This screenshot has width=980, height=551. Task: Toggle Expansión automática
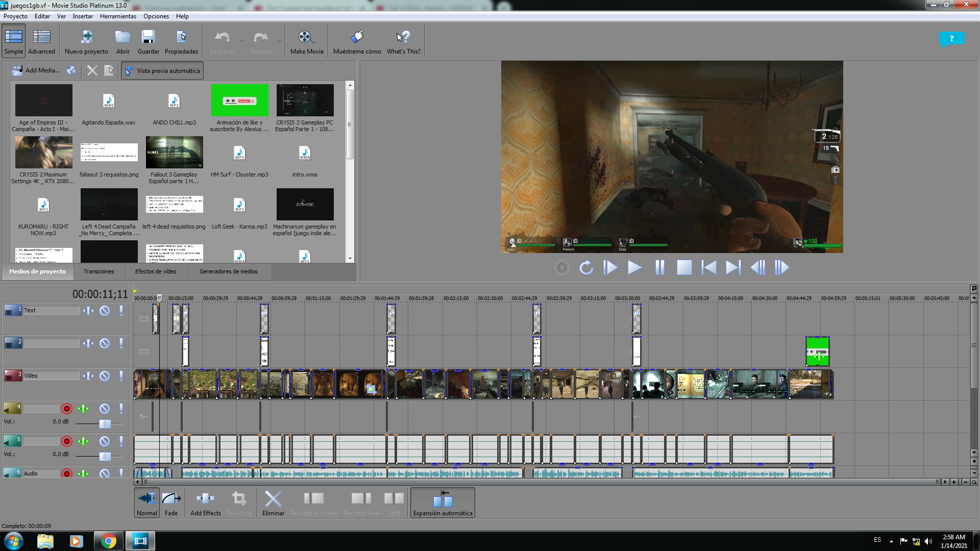coord(443,503)
